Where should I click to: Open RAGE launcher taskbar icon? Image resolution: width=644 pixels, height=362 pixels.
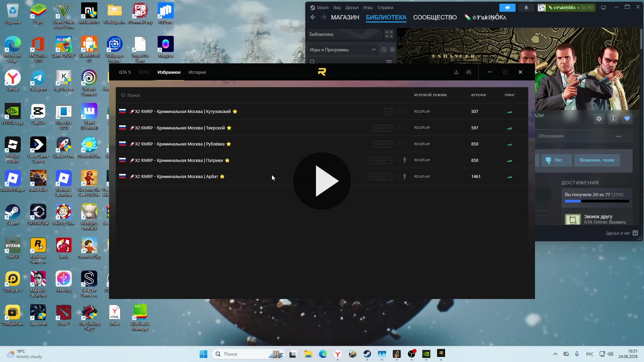click(441, 354)
